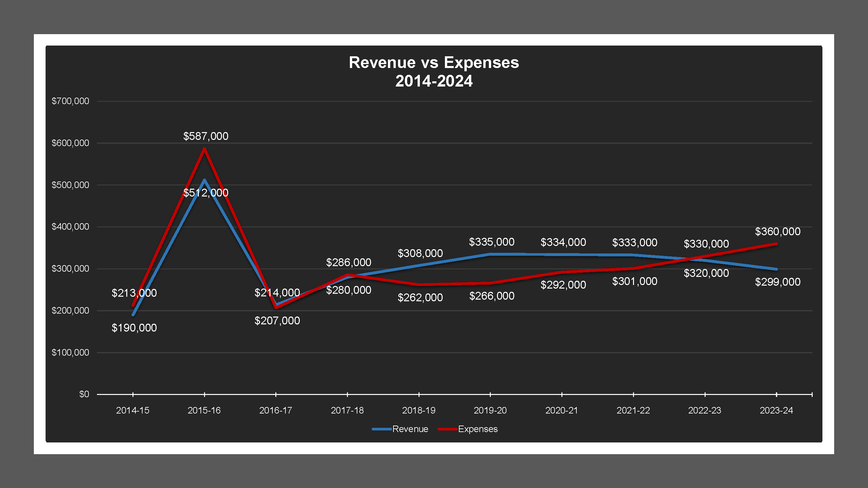Click the $286,000 data label
The image size is (868, 488).
(x=349, y=262)
